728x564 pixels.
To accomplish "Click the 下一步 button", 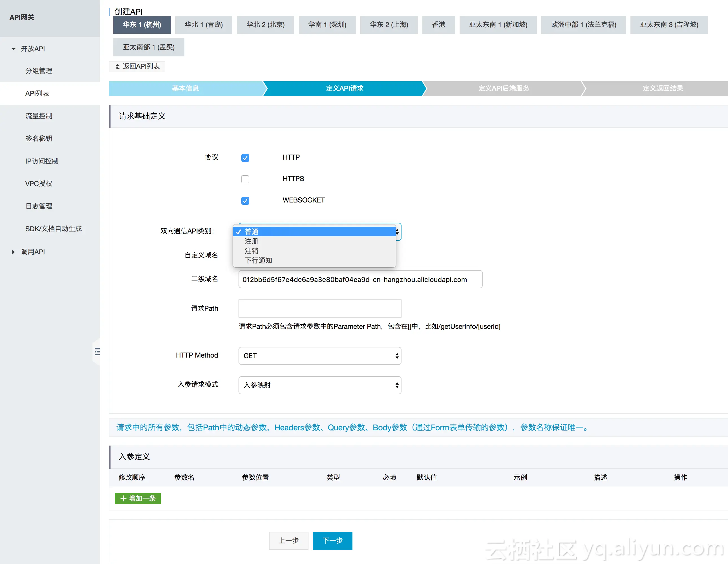I will (x=332, y=541).
